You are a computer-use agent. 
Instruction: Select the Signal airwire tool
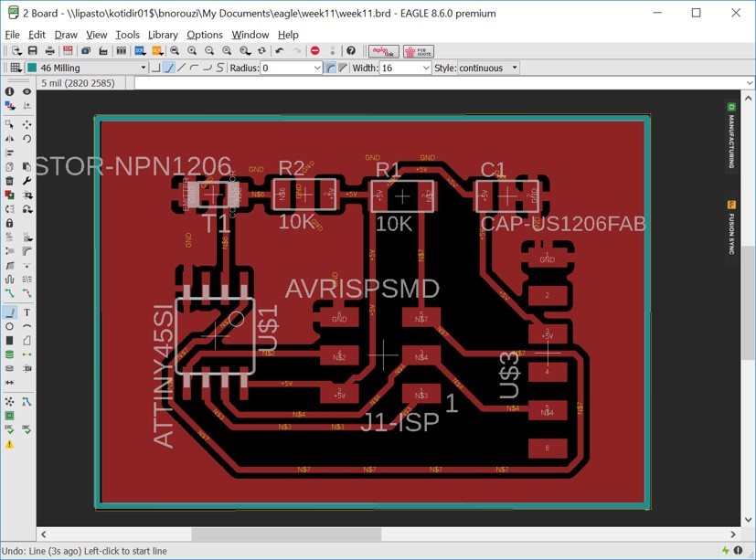(x=27, y=354)
